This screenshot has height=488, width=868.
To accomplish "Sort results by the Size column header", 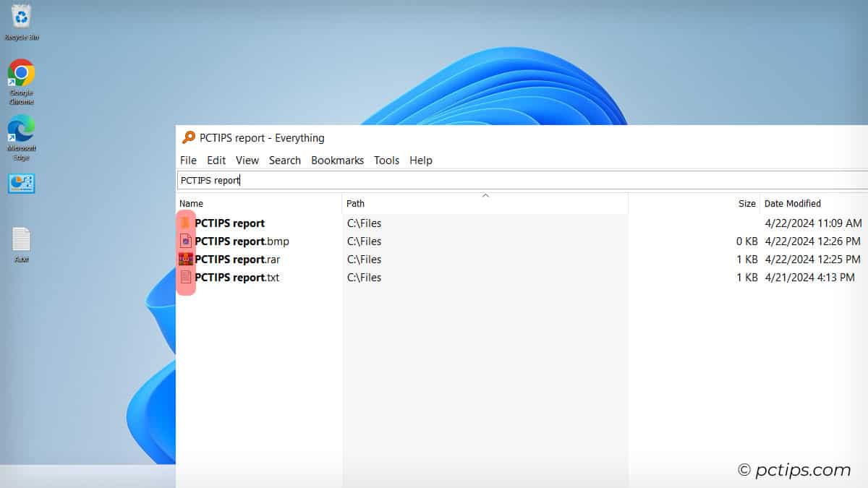I will (747, 203).
